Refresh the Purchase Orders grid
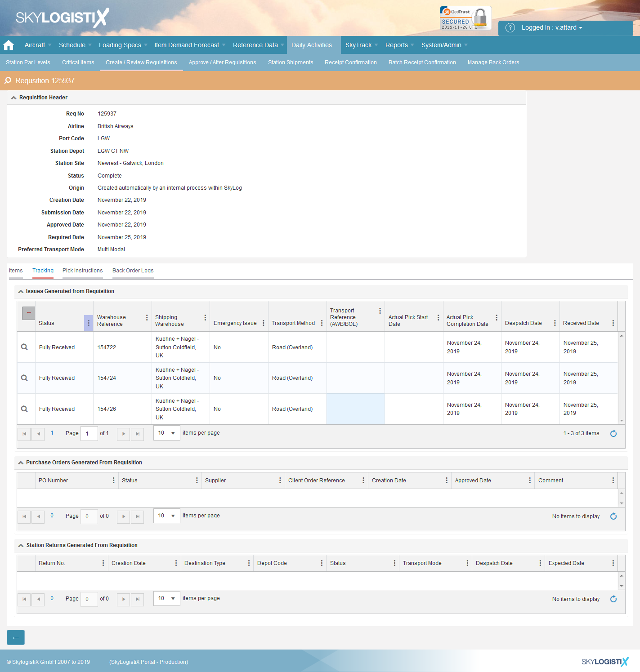Viewport: 640px width, 672px height. click(x=613, y=516)
